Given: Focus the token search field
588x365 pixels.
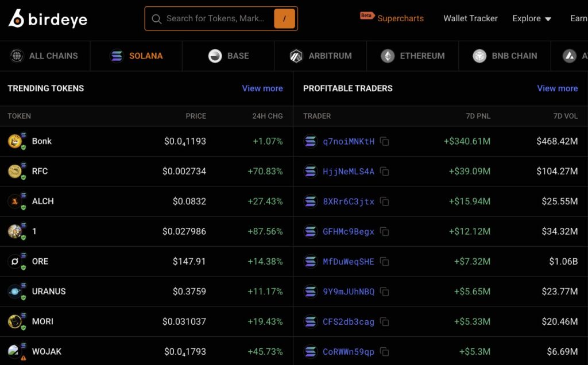Looking at the screenshot, I should 215,19.
